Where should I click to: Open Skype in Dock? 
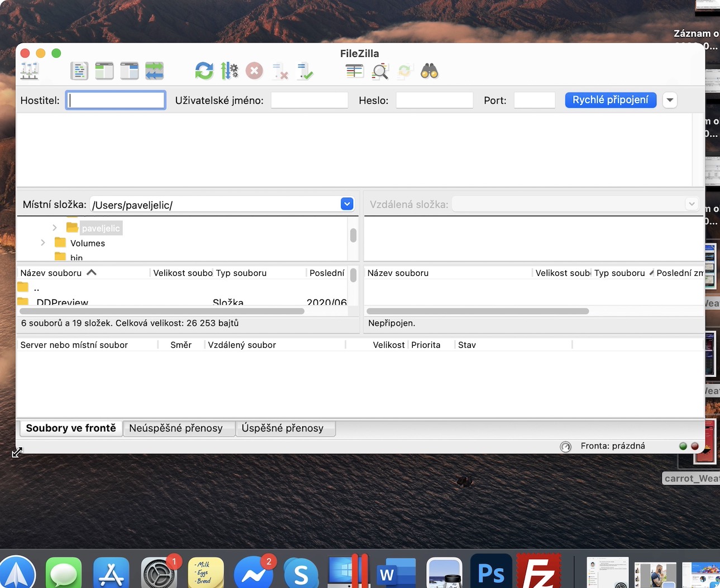[x=301, y=573]
